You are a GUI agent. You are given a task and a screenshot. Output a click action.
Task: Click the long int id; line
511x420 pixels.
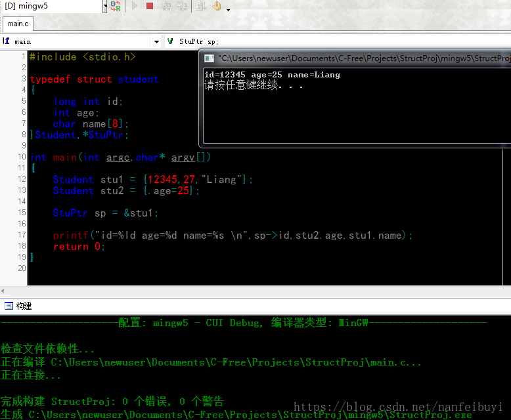88,102
